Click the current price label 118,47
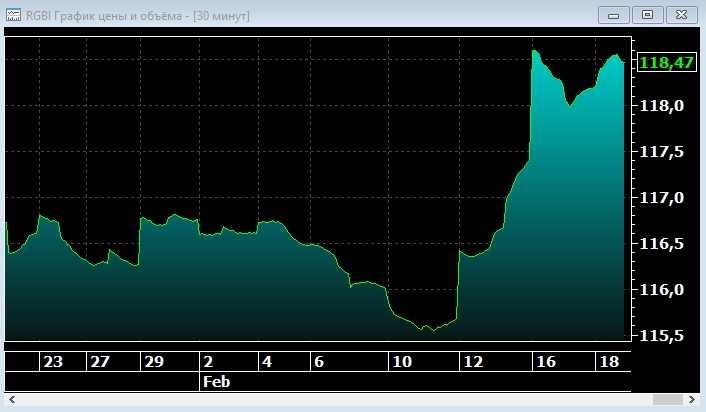This screenshot has height=412, width=706. (x=666, y=63)
